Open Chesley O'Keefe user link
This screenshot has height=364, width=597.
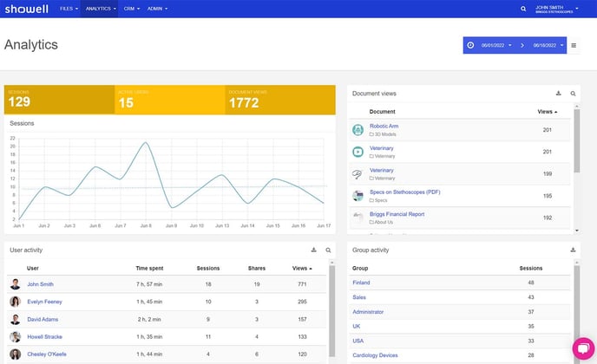47,354
